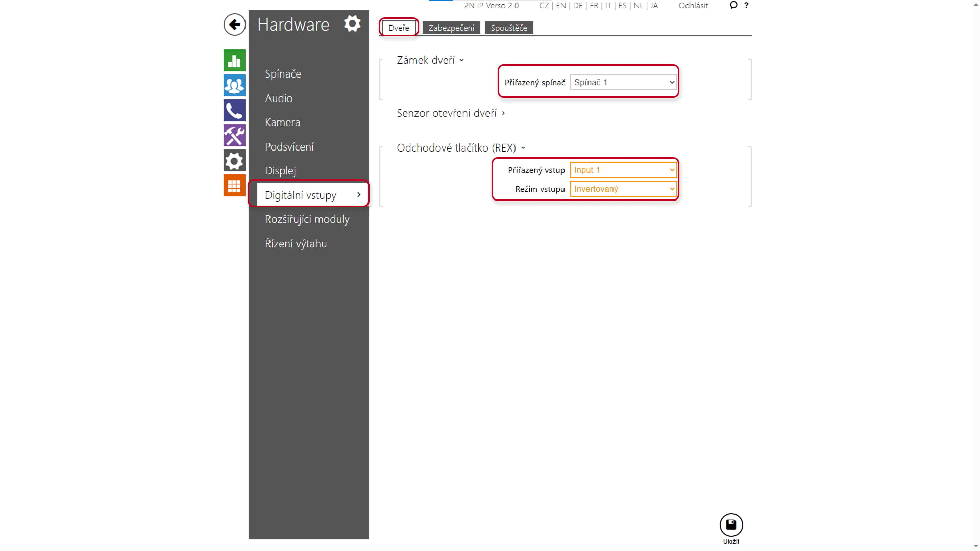Open the blue Directory users icon
This screenshot has width=980, height=551.
pos(234,86)
